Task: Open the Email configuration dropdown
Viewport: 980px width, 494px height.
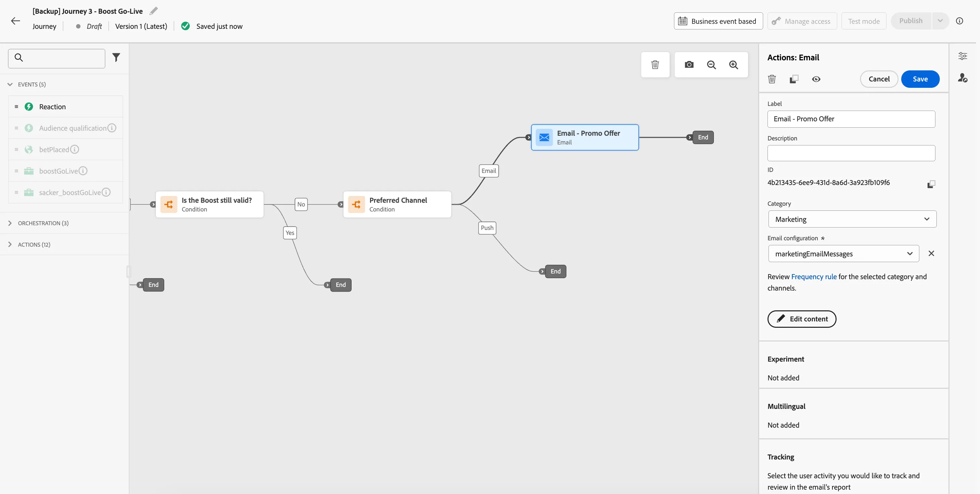Action: point(844,253)
